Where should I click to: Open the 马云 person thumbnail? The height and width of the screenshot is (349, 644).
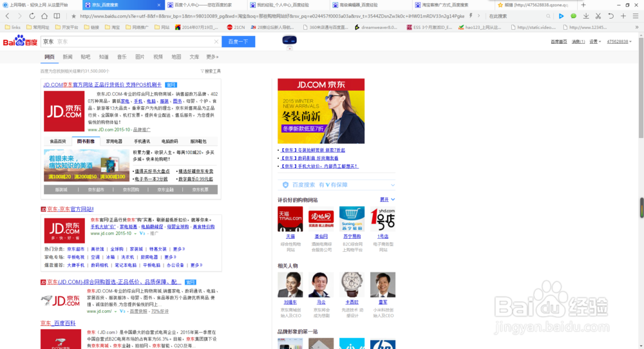pos(321,285)
